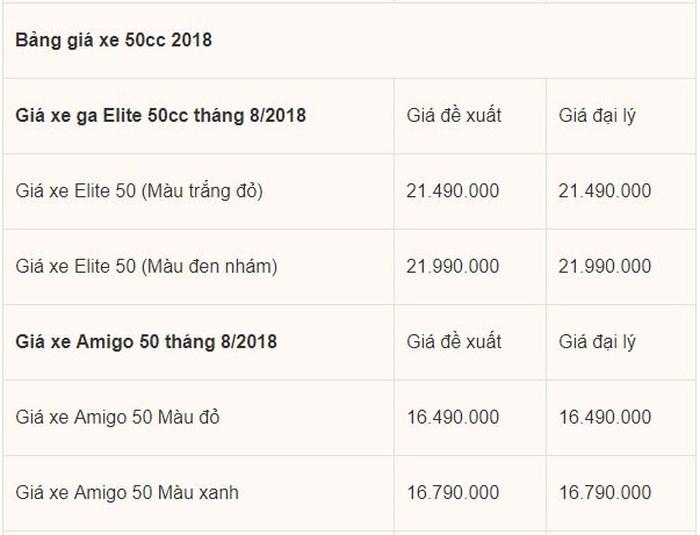This screenshot has height=535, width=700.
Task: Click the Amigo xanh dealer price 16.790.000
Action: (x=605, y=493)
